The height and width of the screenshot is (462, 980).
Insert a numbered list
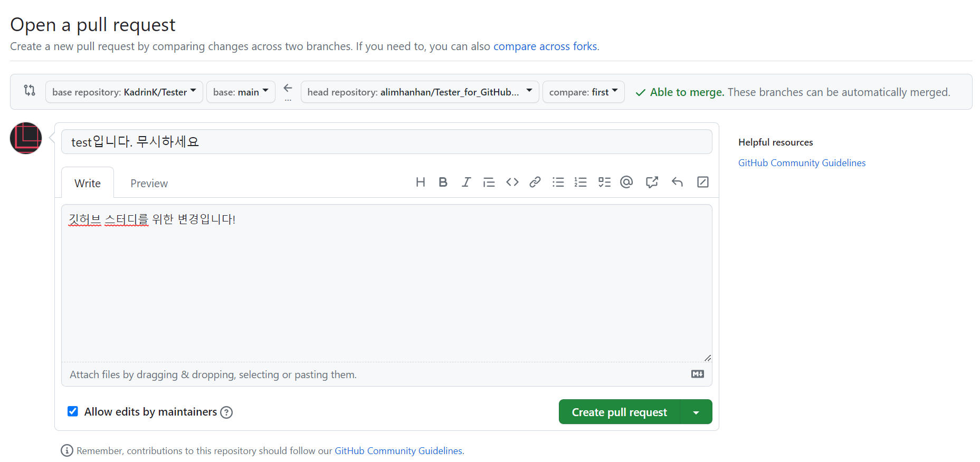point(581,182)
